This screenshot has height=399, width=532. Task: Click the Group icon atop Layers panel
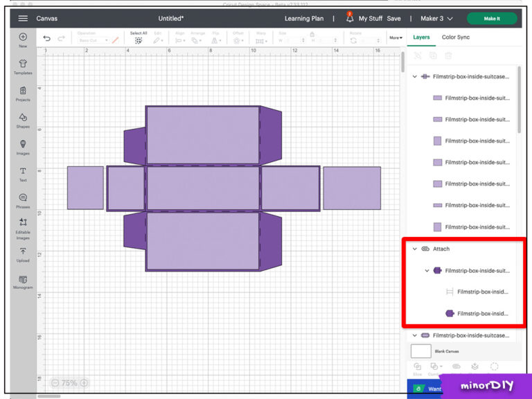pyautogui.click(x=418, y=55)
